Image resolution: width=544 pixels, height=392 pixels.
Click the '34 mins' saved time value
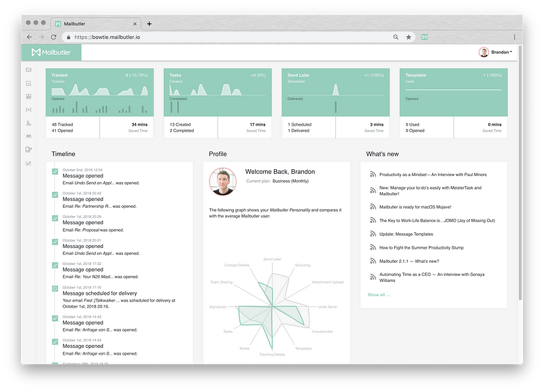[x=139, y=124]
